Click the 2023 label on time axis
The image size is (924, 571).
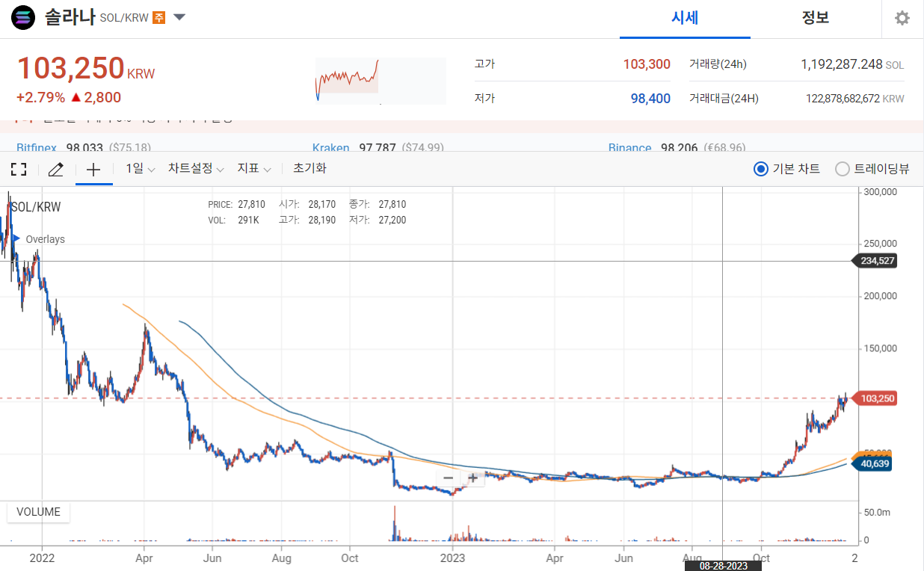pyautogui.click(x=453, y=558)
